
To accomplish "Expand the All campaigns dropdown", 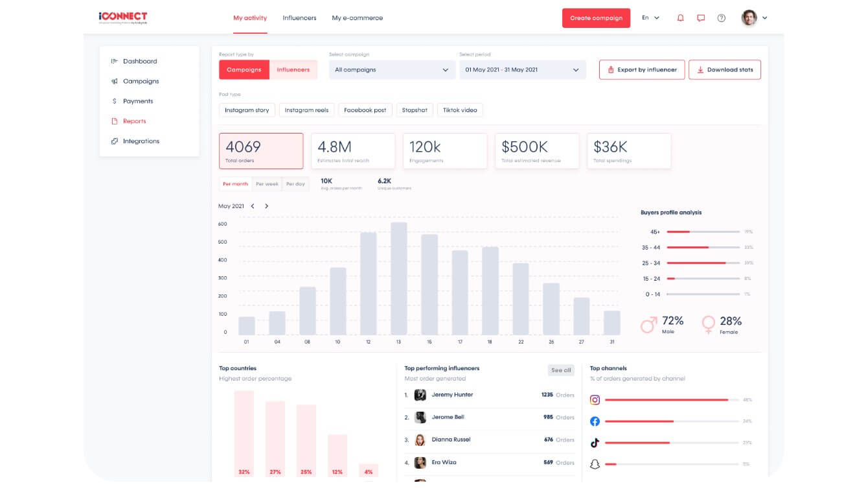I will (392, 70).
